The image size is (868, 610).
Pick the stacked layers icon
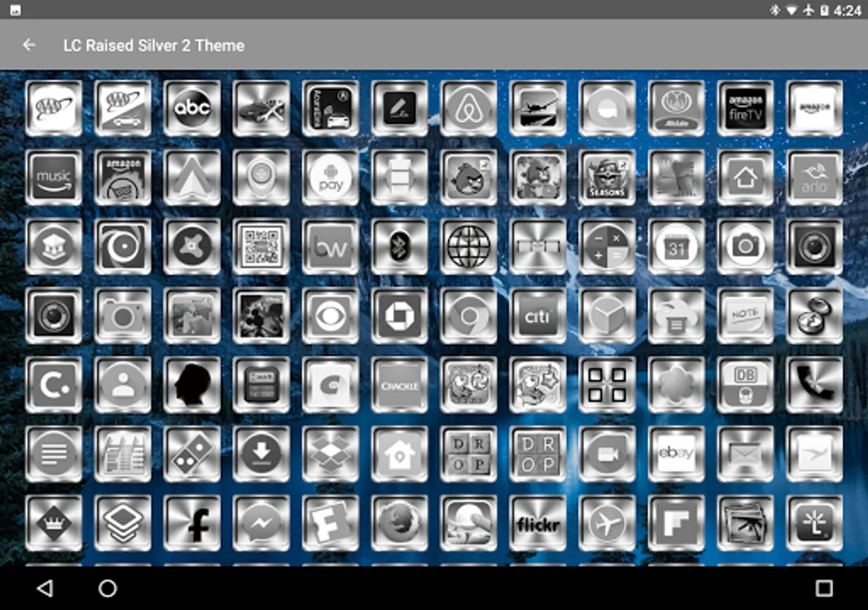123,523
